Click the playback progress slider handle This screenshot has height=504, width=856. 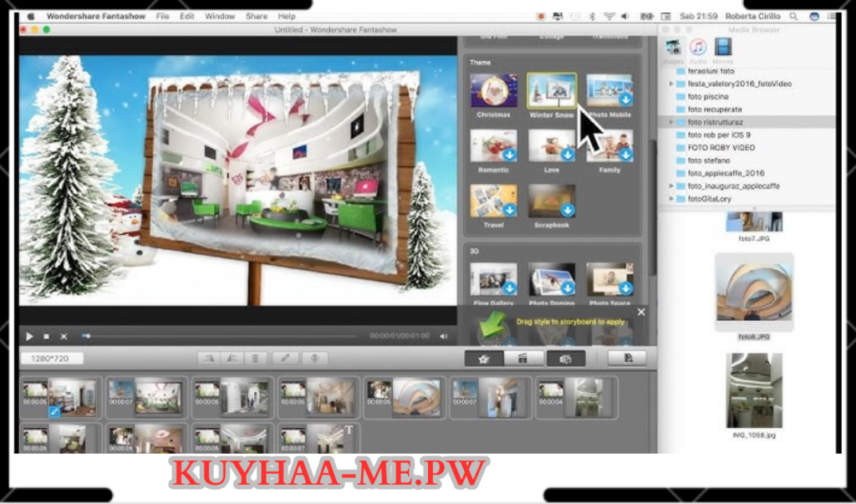(86, 336)
